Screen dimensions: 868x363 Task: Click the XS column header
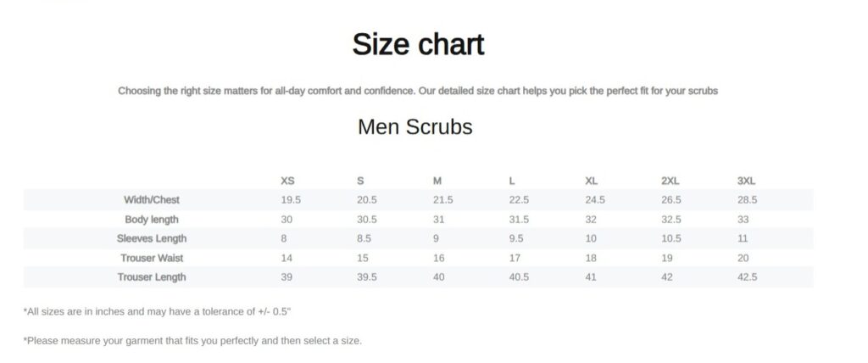point(288,181)
